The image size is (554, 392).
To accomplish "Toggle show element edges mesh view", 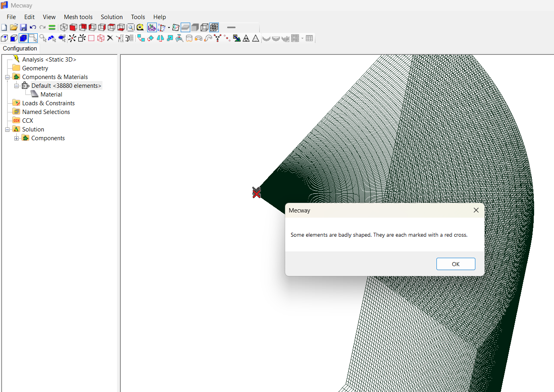I will point(214,27).
